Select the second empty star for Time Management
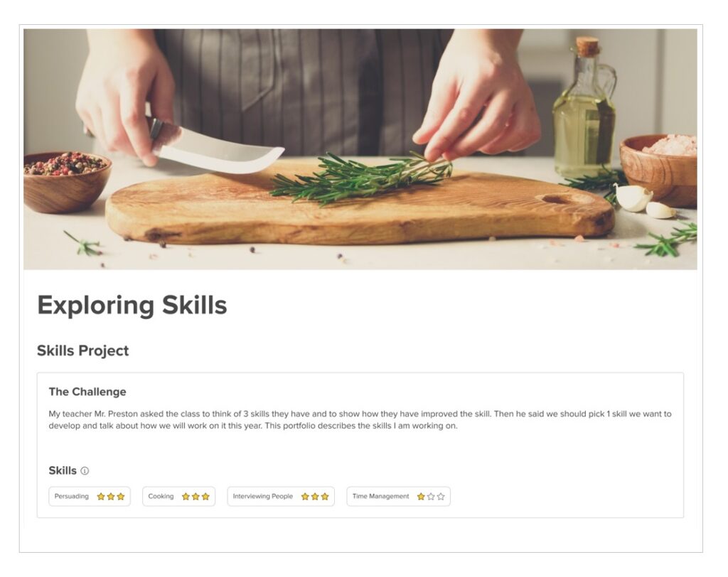728x577 pixels. coord(431,497)
